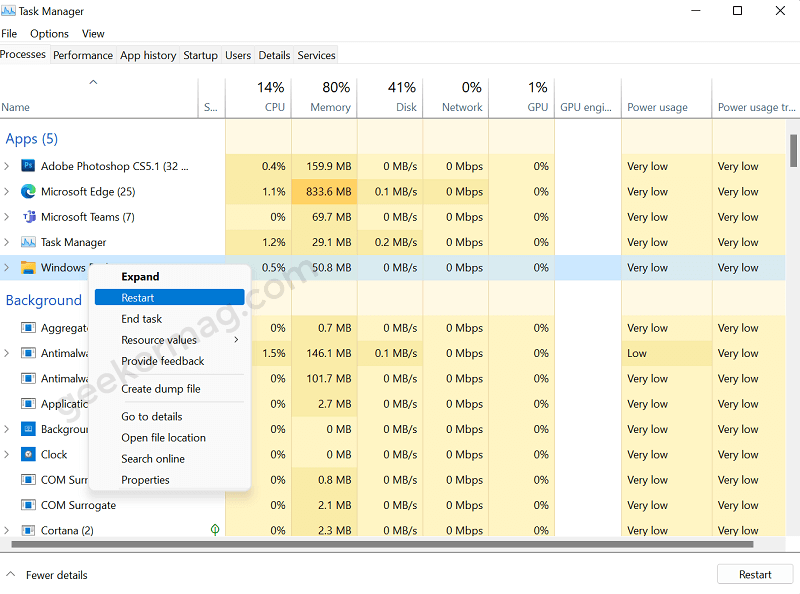Choose Open file location menu entry

[169, 438]
